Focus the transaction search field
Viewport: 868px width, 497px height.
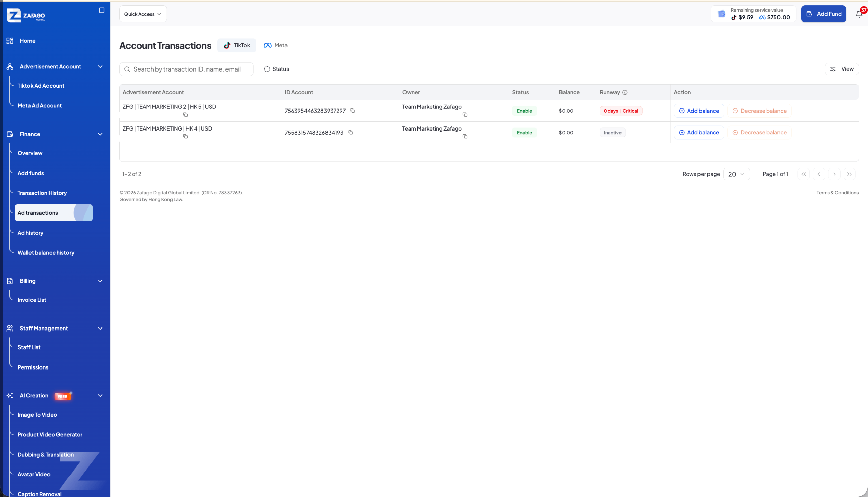click(186, 69)
